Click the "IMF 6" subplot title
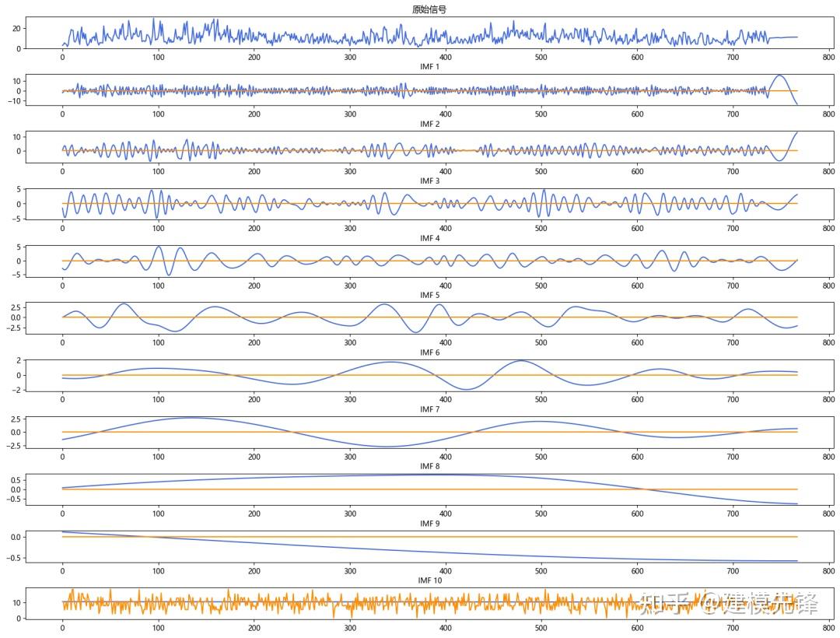Viewport: 840px width, 638px height. [x=429, y=352]
